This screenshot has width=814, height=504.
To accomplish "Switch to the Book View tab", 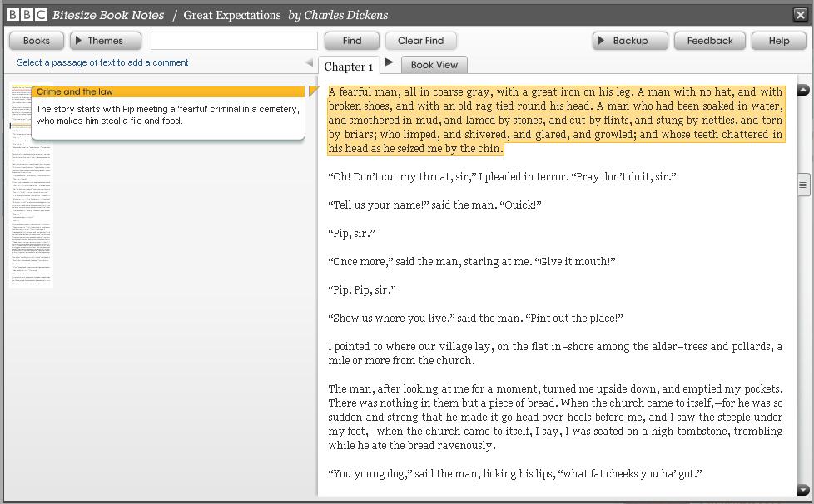I will (434, 65).
